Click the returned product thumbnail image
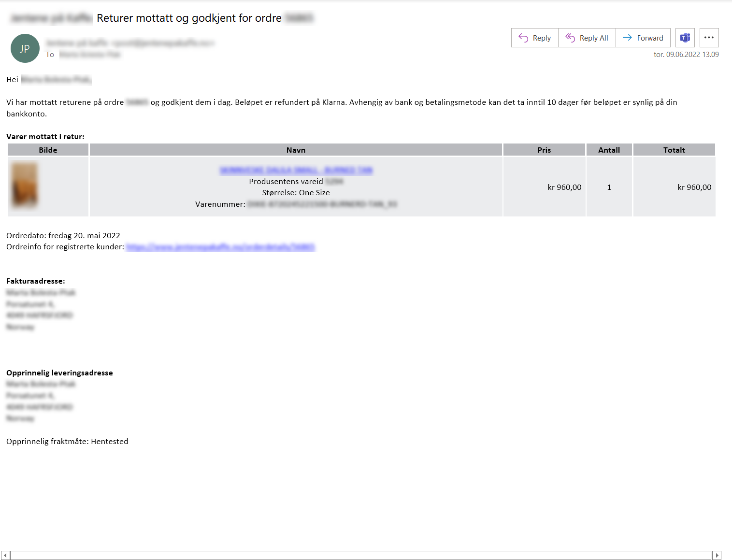The image size is (732, 560). point(25,186)
